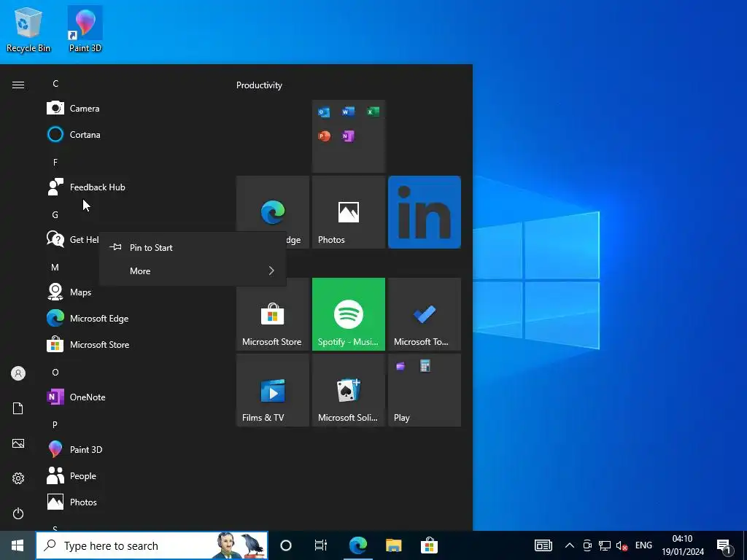
Task: Open the Office apps folder tile
Action: pyautogui.click(x=348, y=136)
